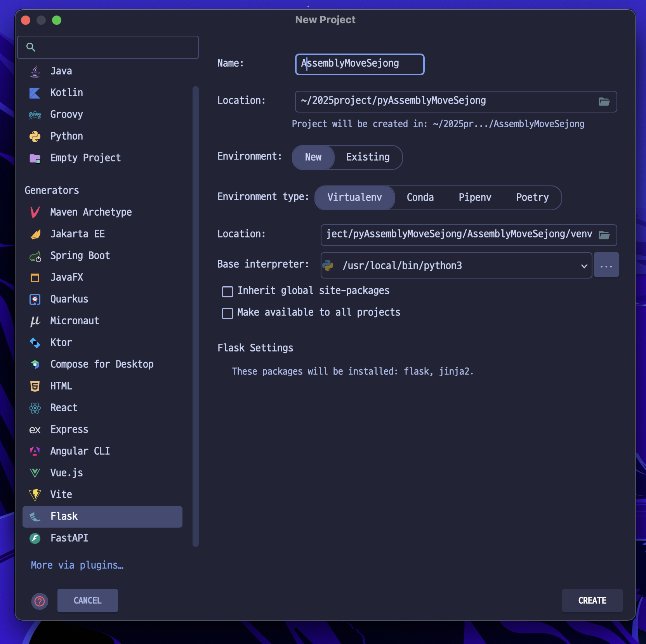Click the Maven Archetype icon

coord(35,212)
